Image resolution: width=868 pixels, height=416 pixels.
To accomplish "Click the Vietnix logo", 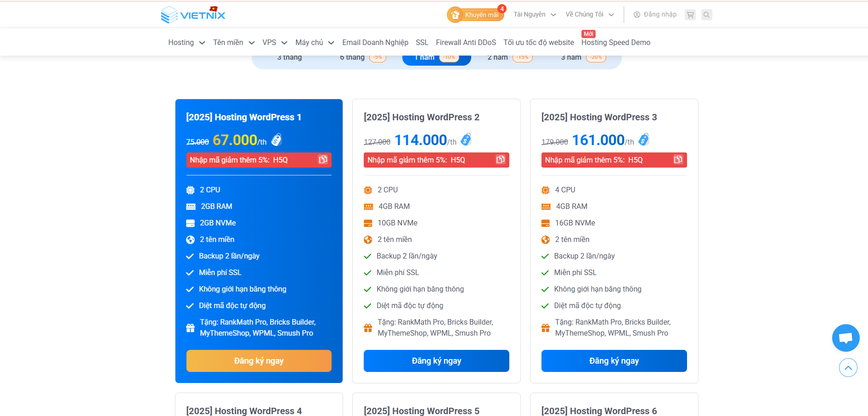I will 193,15.
